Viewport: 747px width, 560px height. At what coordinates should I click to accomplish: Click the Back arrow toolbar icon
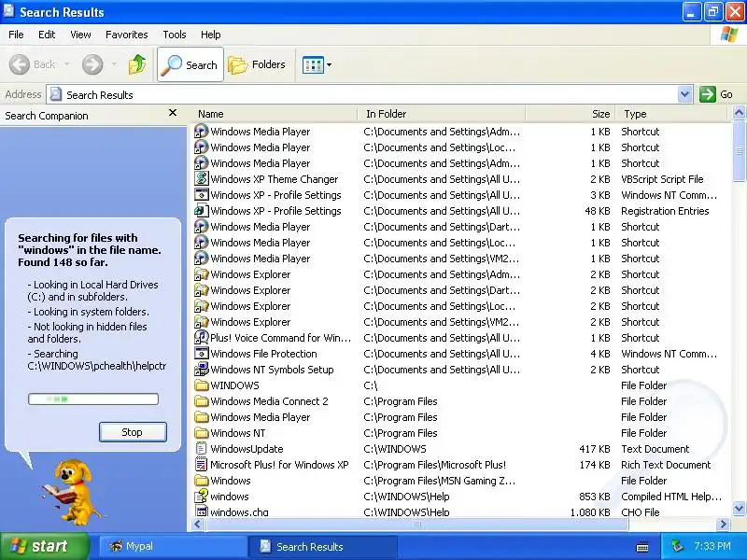click(20, 64)
